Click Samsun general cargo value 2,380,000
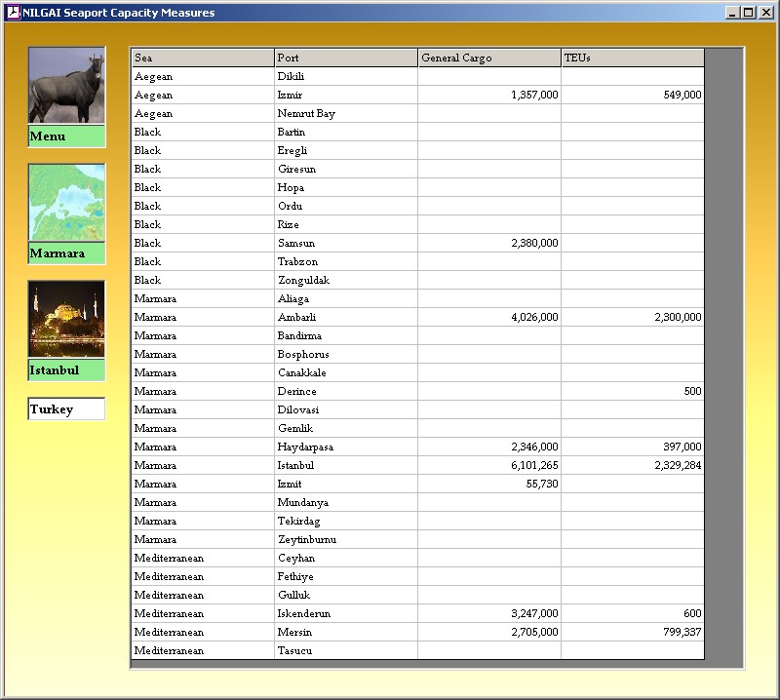 (488, 243)
